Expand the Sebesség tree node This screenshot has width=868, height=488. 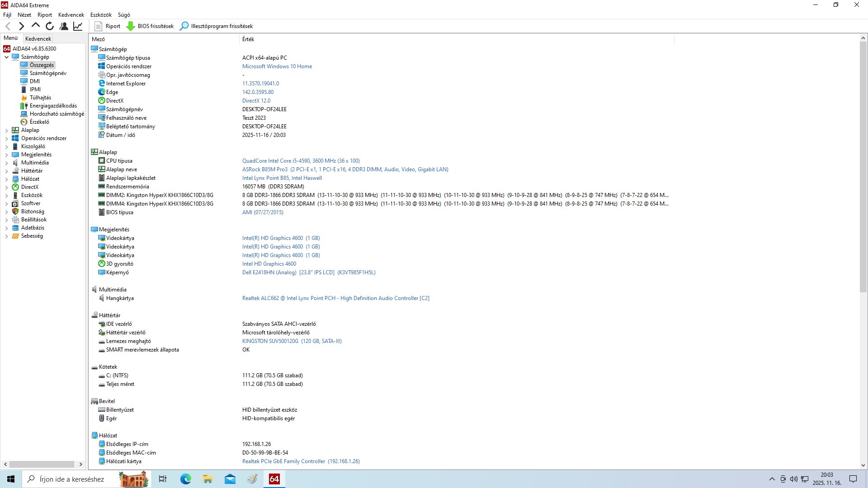6,236
